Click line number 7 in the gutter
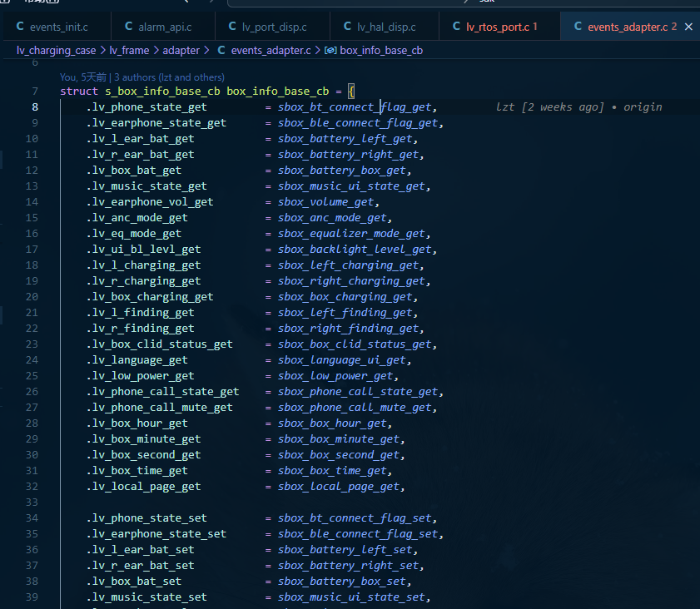The image size is (700, 609). [x=35, y=92]
